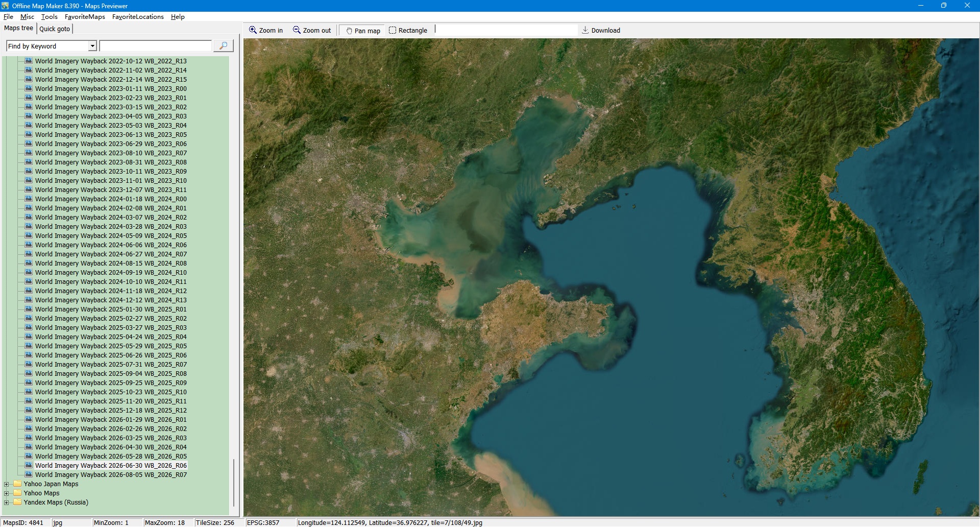Open the Tools menu
The width and height of the screenshot is (980, 527).
click(50, 17)
